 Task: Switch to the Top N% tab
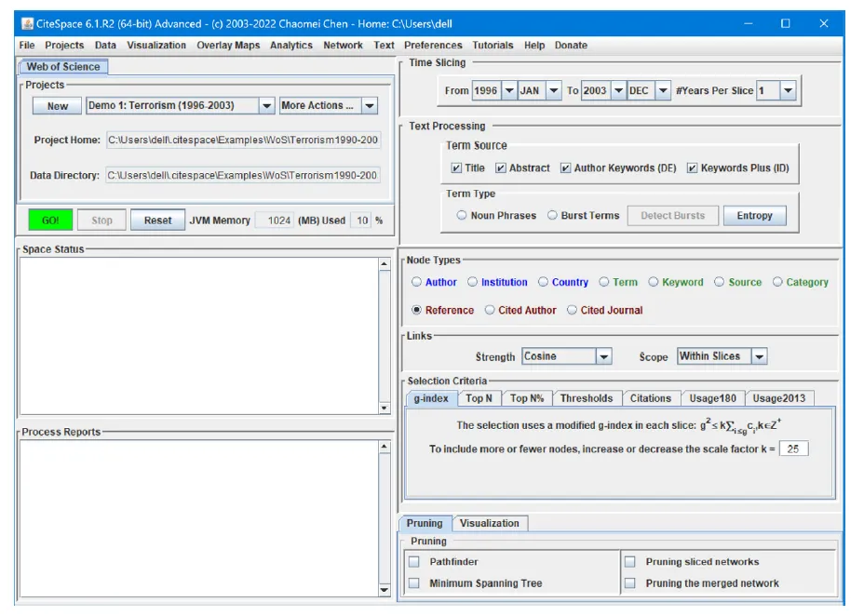tap(527, 398)
